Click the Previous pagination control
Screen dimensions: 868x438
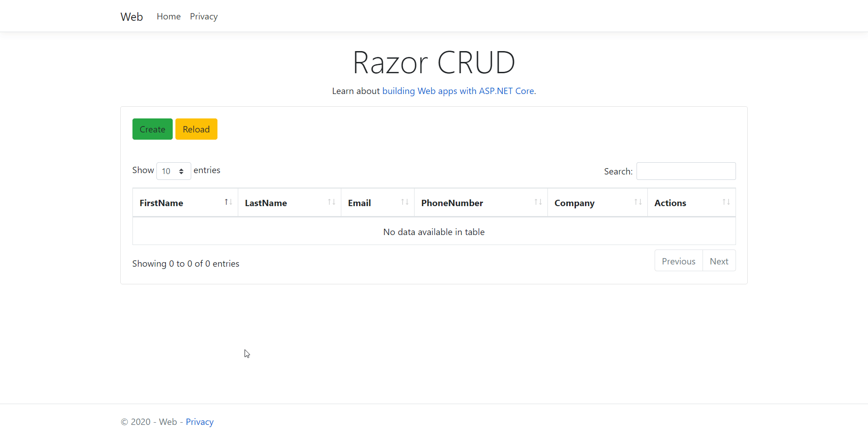pyautogui.click(x=679, y=261)
